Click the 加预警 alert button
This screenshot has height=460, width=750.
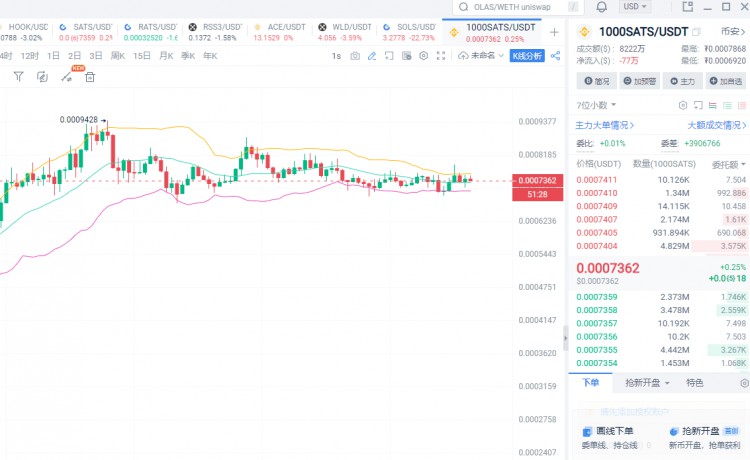640,81
